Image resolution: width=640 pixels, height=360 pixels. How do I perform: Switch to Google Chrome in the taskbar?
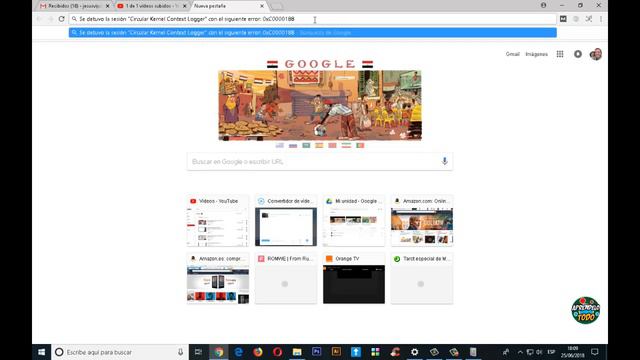[219, 352]
